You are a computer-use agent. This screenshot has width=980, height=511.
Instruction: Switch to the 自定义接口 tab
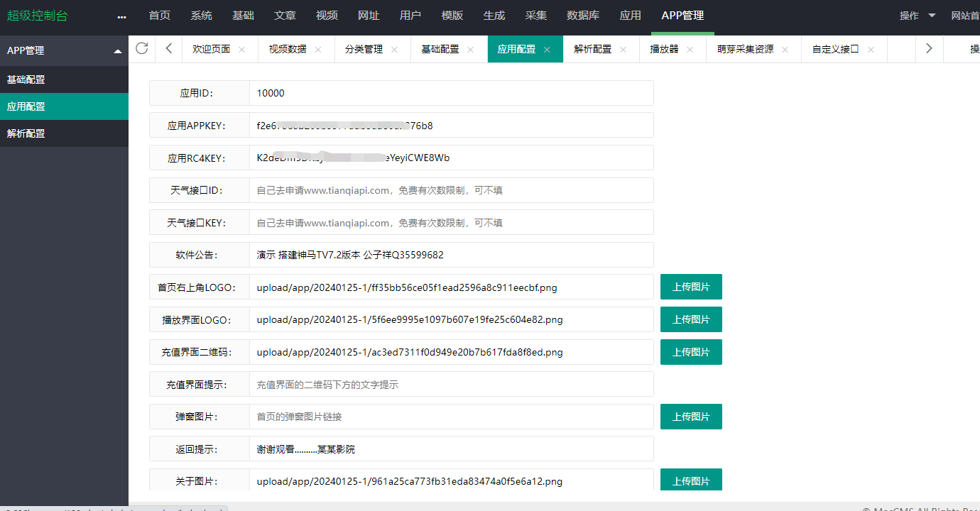[835, 49]
